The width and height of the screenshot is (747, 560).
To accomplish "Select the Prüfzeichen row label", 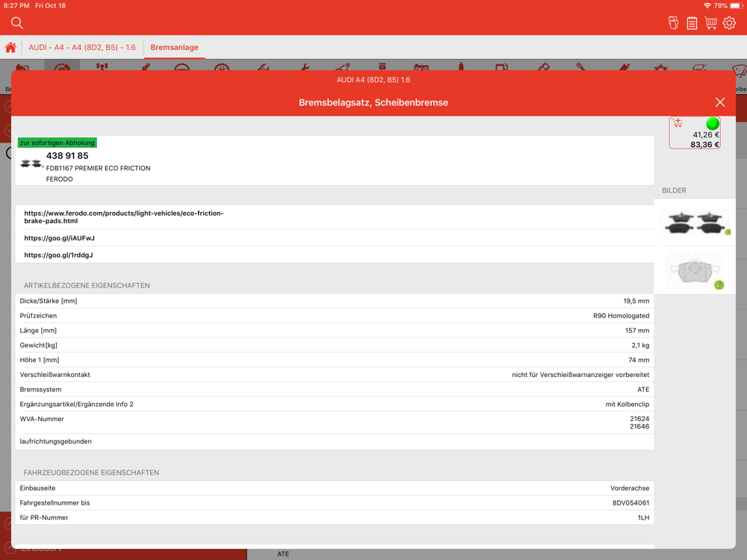I will 38,316.
